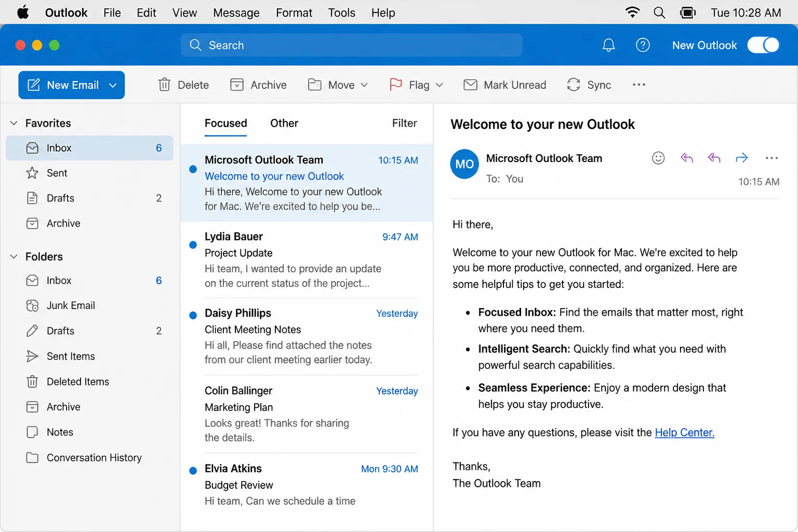Click the red Flag icon
Image resolution: width=798 pixels, height=532 pixels.
(x=395, y=85)
